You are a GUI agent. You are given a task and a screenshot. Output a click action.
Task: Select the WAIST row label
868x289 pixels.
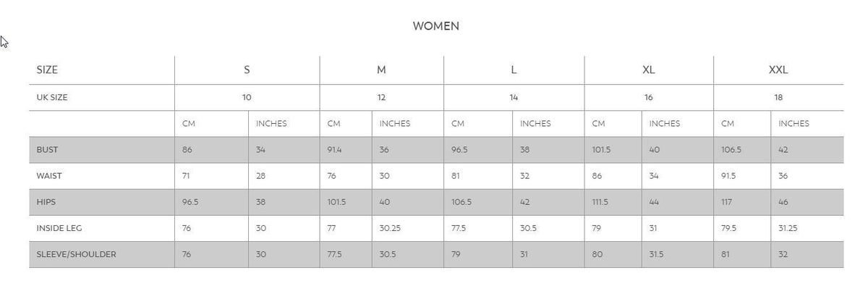pyautogui.click(x=48, y=176)
